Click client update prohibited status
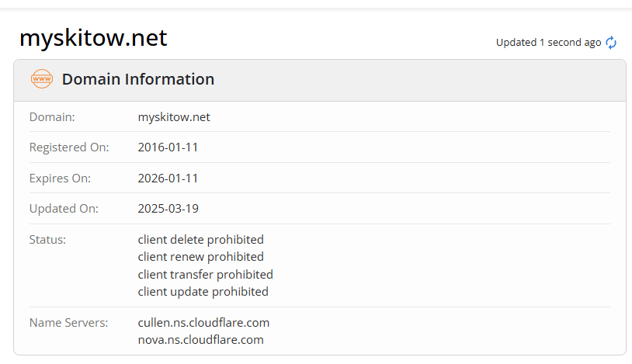632x364 pixels. click(x=203, y=292)
